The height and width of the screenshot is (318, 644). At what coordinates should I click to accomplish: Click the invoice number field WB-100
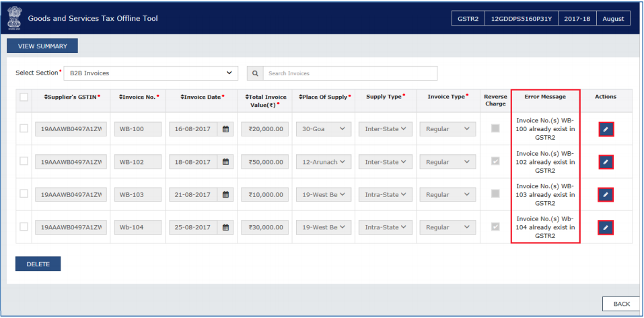(137, 129)
